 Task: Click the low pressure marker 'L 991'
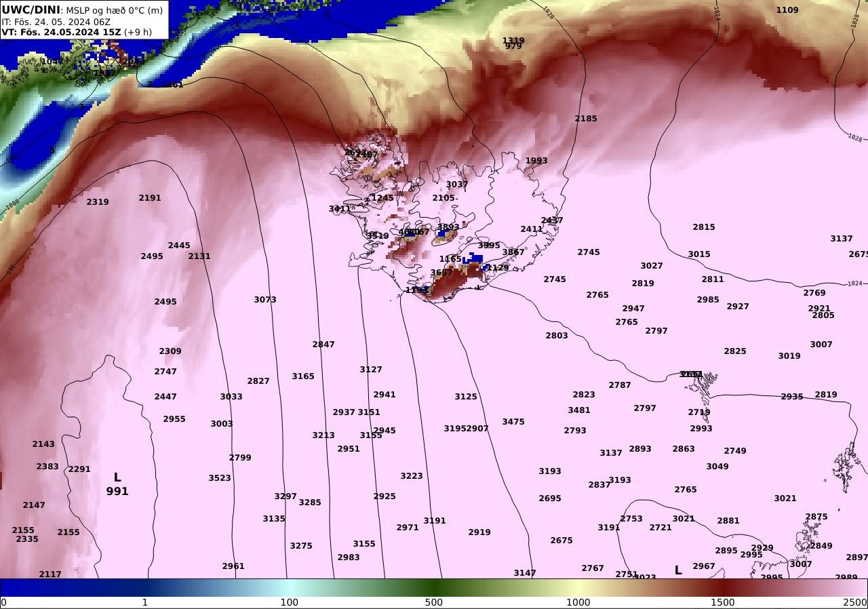(117, 484)
